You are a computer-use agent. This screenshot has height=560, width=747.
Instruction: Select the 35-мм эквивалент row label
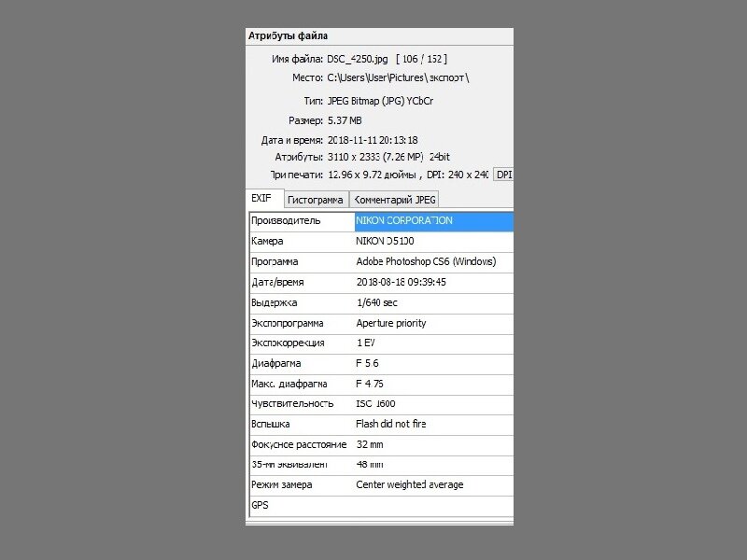click(x=289, y=464)
